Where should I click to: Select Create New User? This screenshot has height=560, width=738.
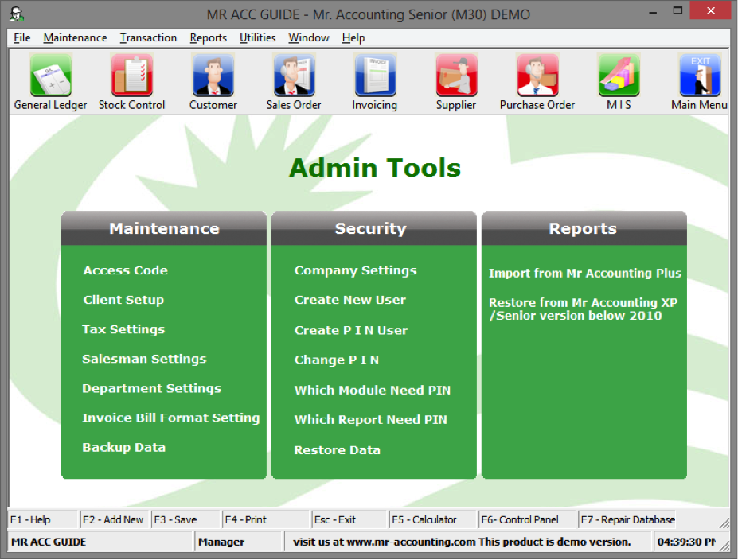(349, 300)
